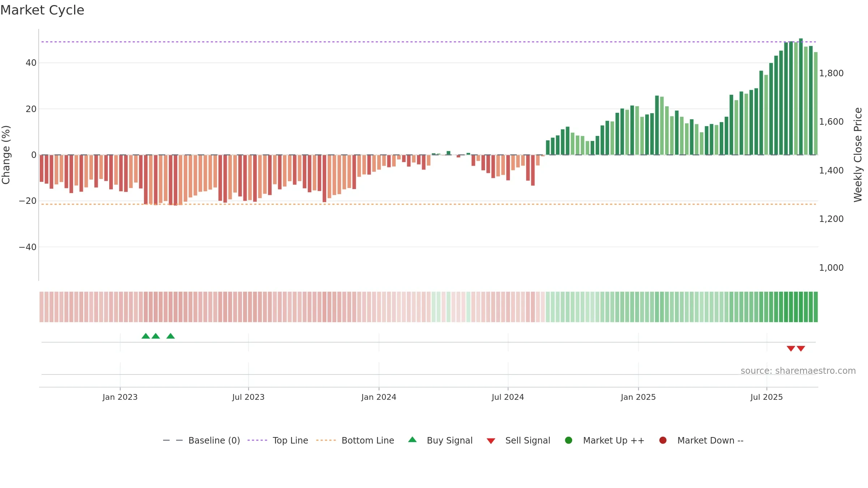Click the 20 tick on the left axis
This screenshot has height=488, width=868.
(31, 109)
